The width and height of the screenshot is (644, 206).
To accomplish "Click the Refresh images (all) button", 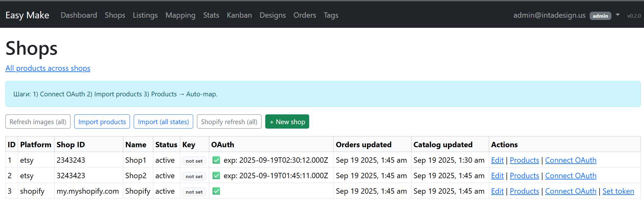I will [x=38, y=122].
